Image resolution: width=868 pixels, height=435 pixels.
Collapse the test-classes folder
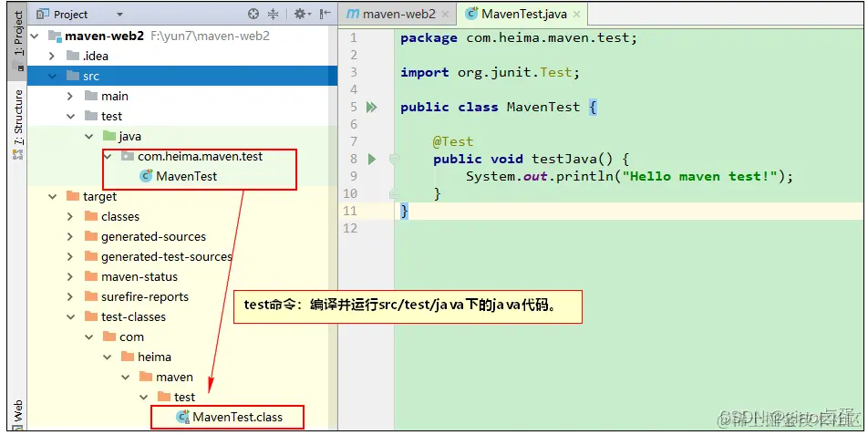point(70,317)
